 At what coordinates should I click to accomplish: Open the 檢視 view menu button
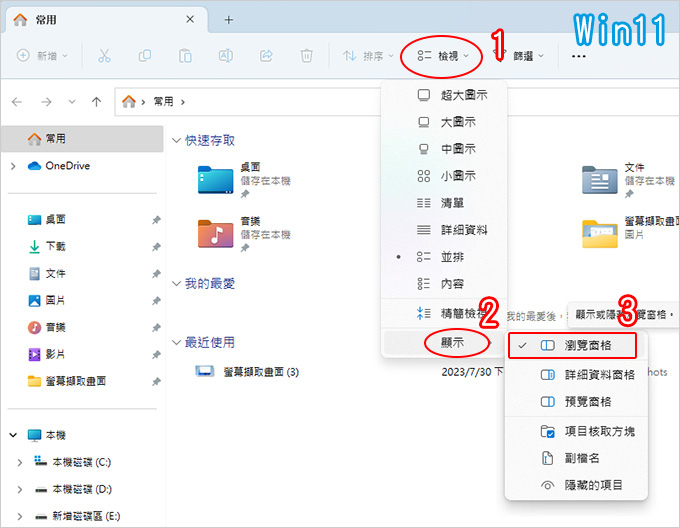click(442, 56)
